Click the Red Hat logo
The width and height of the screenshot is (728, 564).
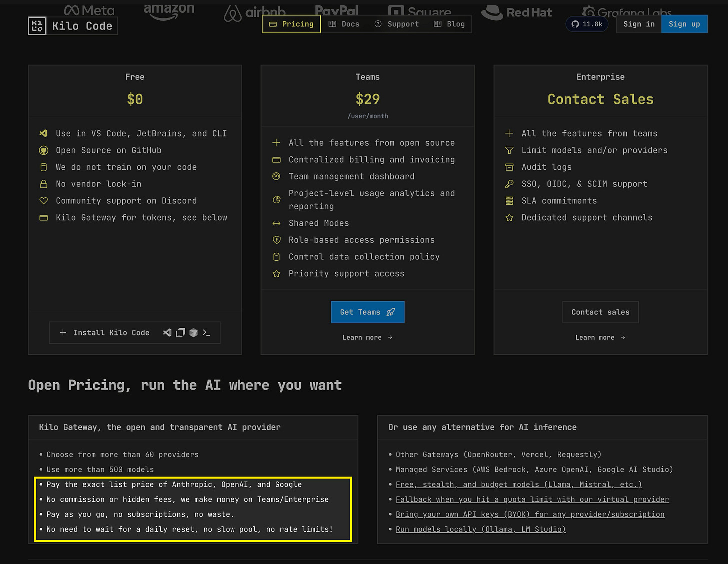click(517, 12)
